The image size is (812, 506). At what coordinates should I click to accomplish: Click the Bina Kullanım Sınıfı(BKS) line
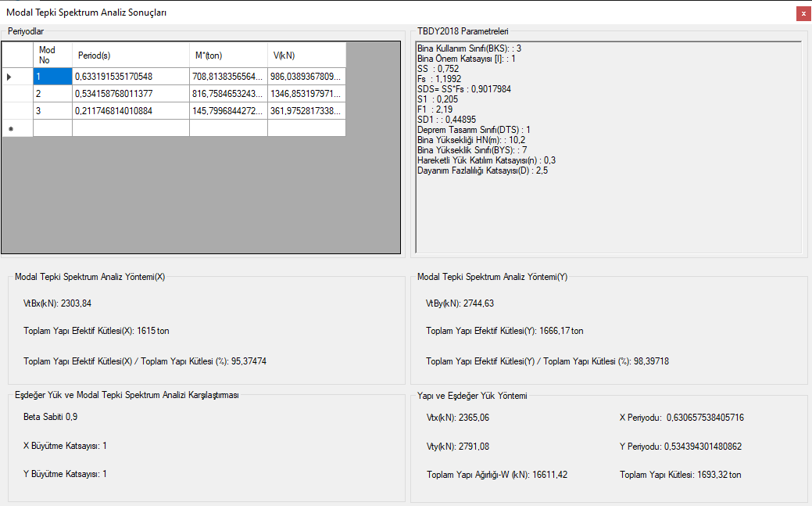[469, 48]
